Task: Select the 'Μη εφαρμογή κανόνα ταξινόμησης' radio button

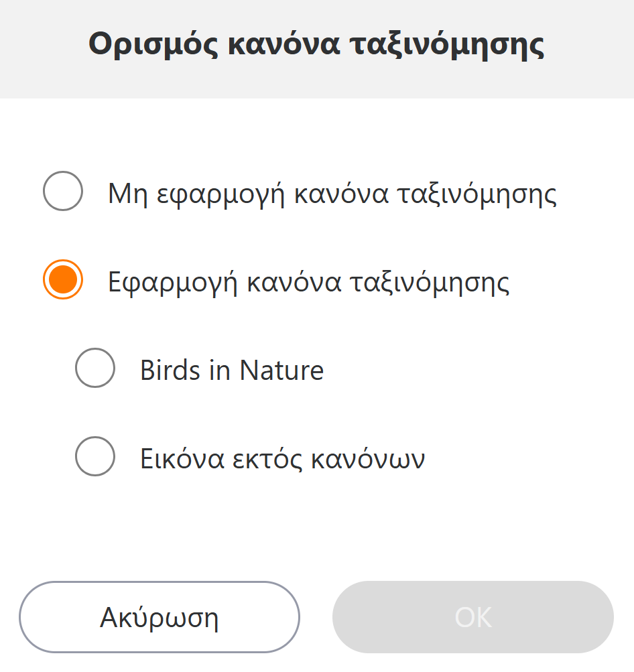Action: point(63,191)
